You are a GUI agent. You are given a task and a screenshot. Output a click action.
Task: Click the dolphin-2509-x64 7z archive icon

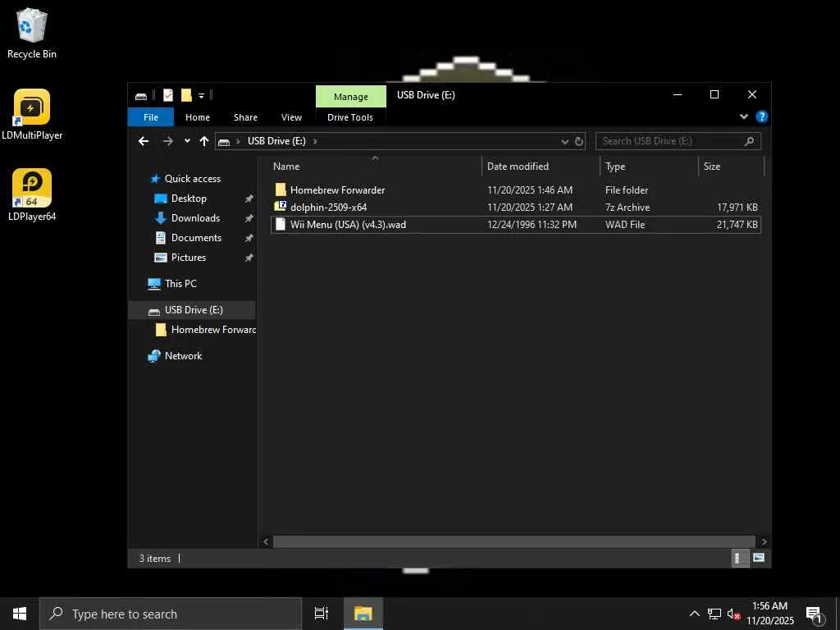(x=281, y=207)
